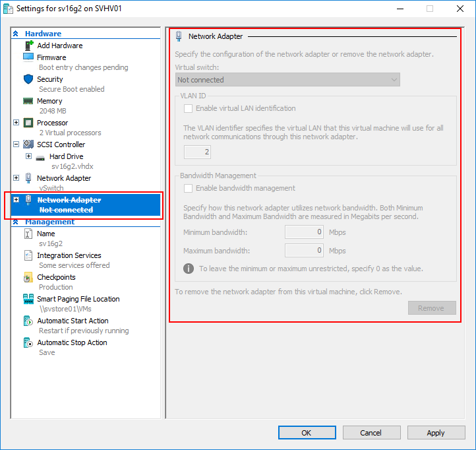The image size is (476, 450).
Task: Click the Smart Paging File Location icon
Action: [x=28, y=299]
